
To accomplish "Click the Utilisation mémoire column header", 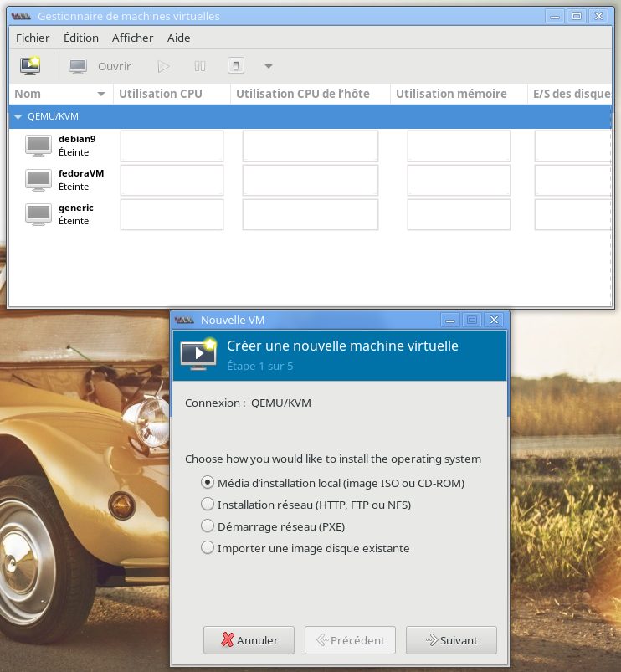I will [451, 94].
